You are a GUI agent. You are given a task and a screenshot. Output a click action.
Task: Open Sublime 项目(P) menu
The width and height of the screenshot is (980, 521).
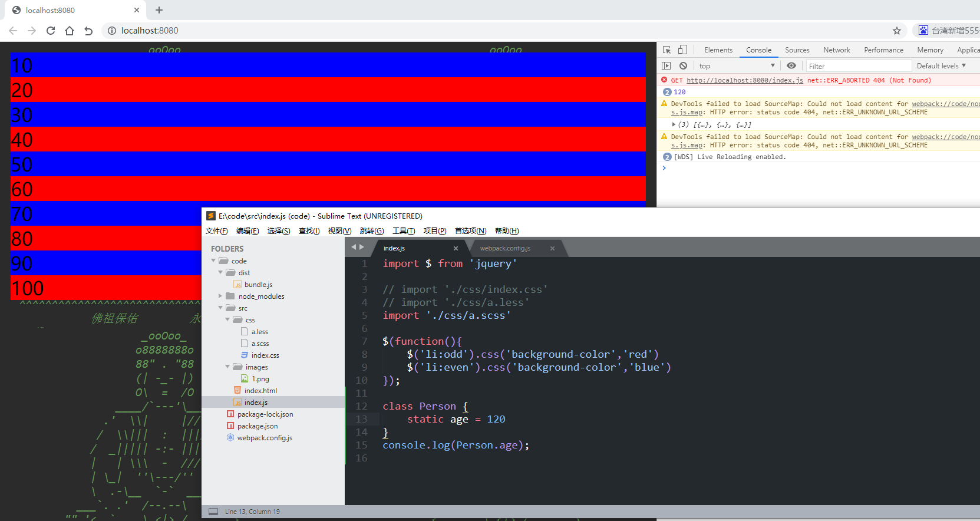click(435, 231)
